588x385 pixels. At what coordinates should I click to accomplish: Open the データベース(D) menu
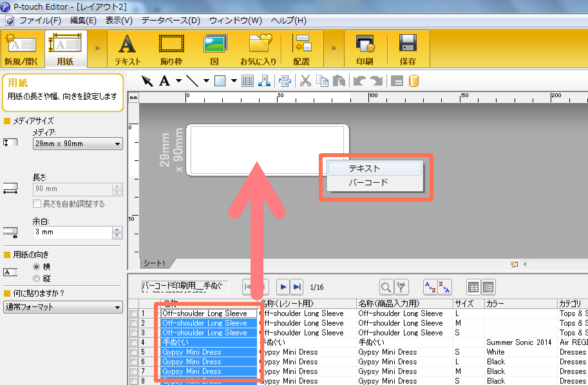pos(171,20)
